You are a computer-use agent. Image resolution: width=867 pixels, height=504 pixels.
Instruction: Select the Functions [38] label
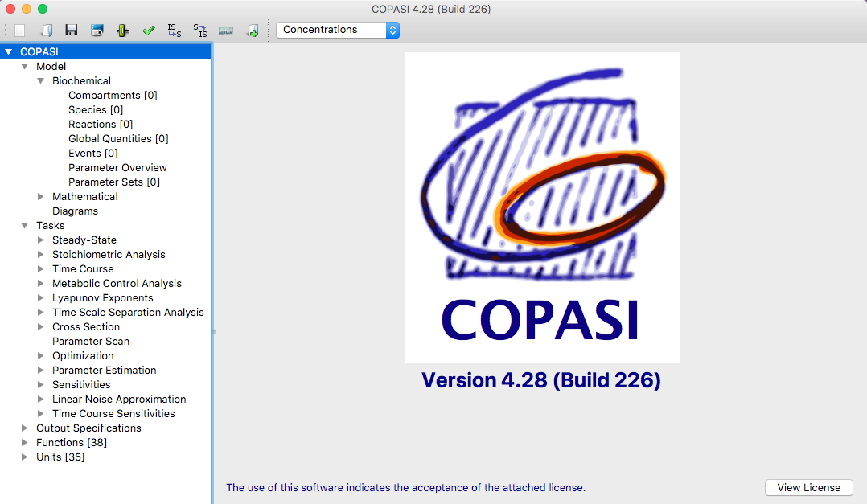click(x=72, y=443)
